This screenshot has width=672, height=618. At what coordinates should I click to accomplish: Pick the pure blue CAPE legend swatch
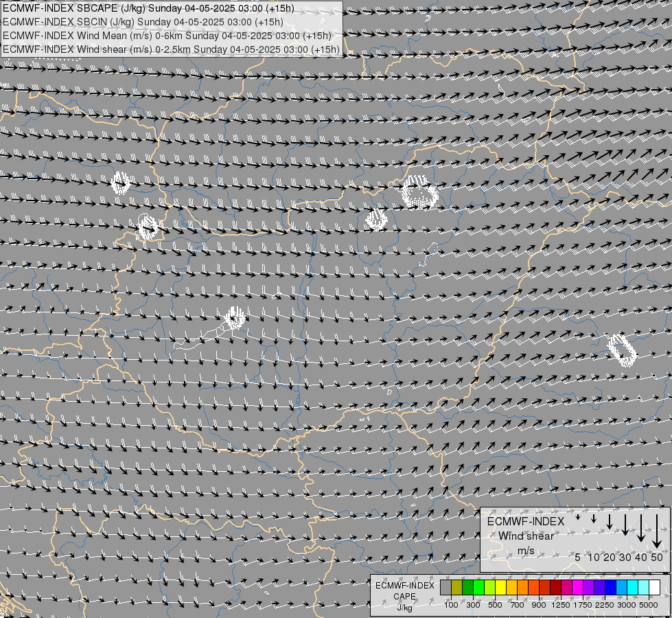(x=611, y=588)
